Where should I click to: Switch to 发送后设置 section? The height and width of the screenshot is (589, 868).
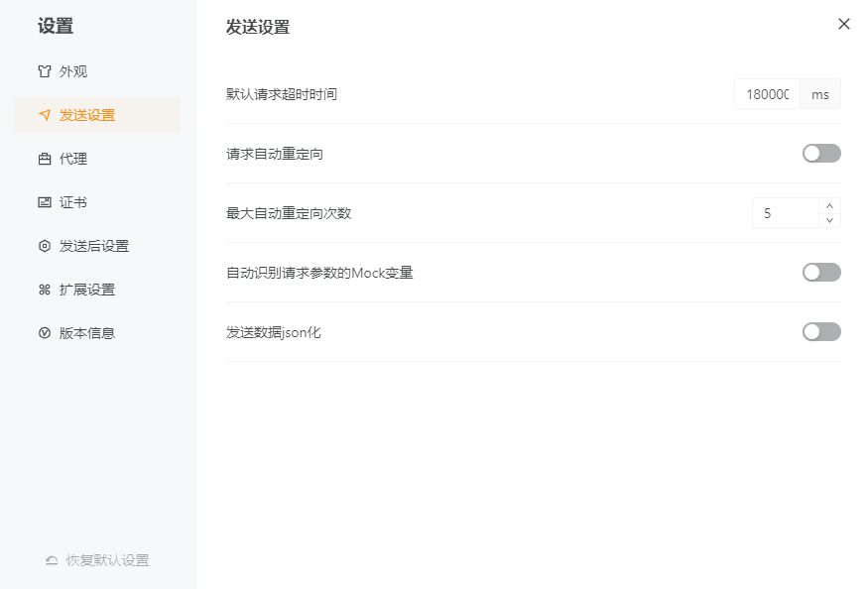click(x=97, y=246)
